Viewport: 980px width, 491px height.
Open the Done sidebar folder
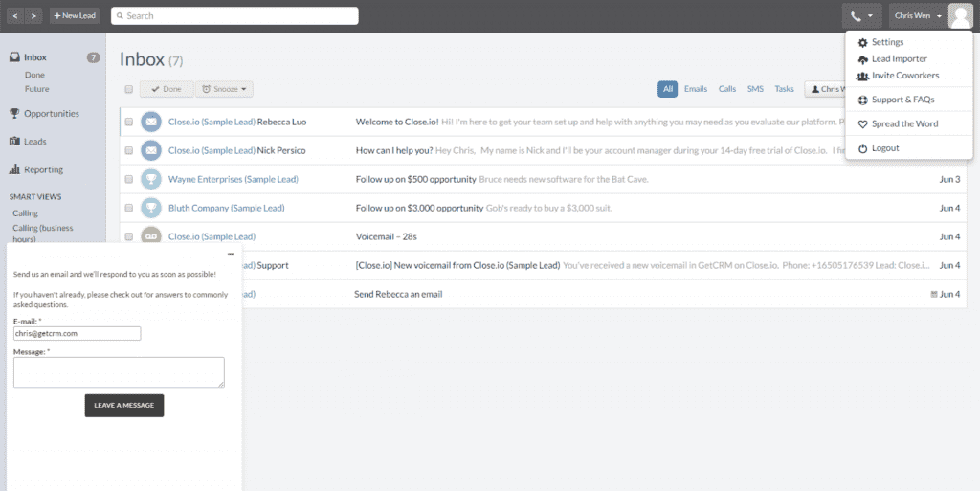pos(35,75)
